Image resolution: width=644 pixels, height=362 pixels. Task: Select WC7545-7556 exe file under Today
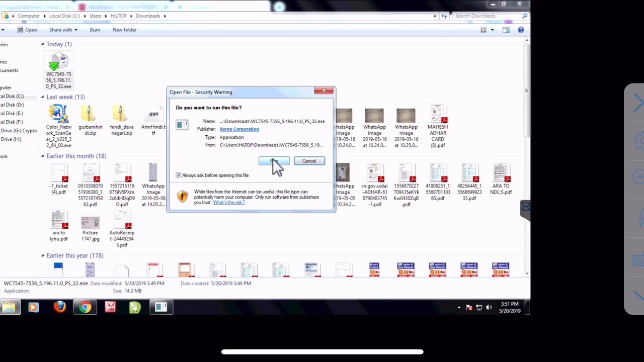point(59,70)
